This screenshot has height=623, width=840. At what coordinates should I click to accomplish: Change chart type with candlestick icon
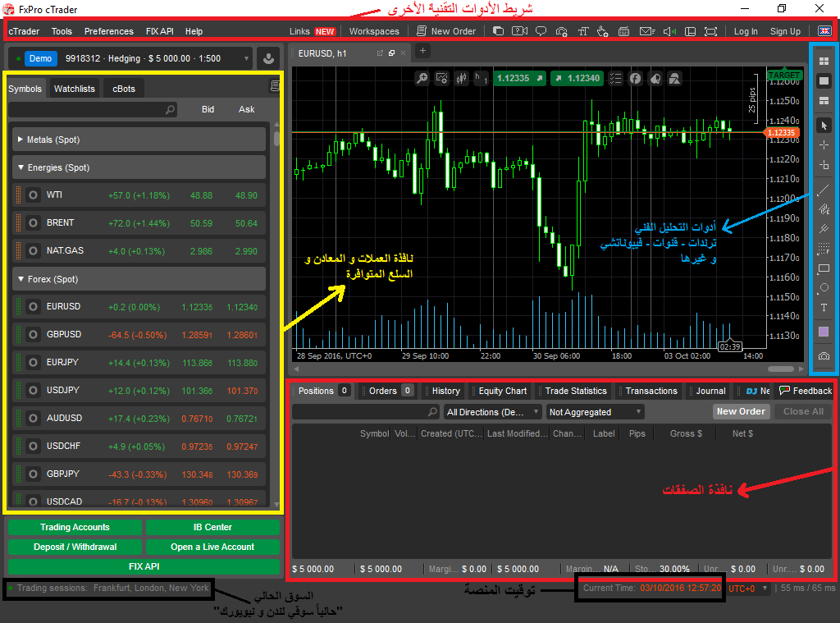pos(461,78)
